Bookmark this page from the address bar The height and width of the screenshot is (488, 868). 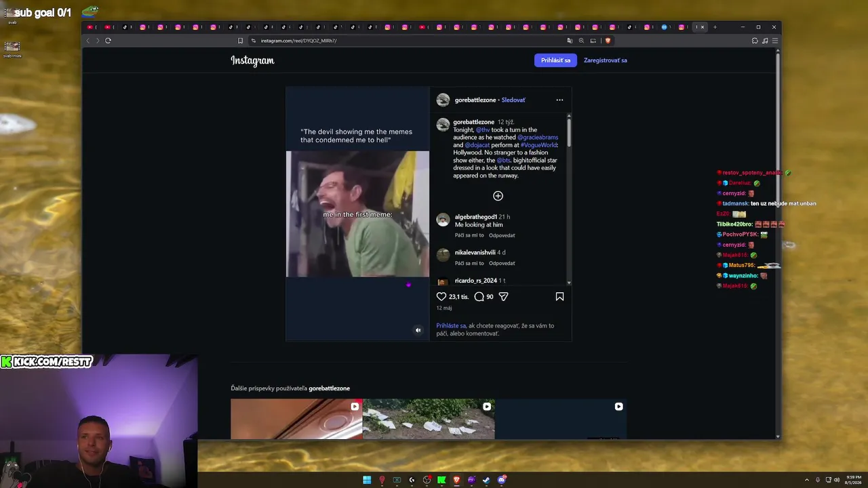pyautogui.click(x=240, y=41)
